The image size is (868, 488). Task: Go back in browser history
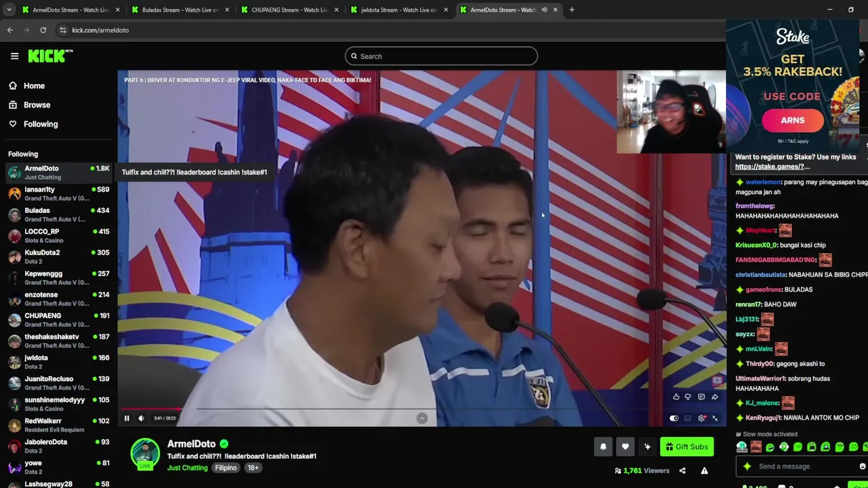point(10,30)
